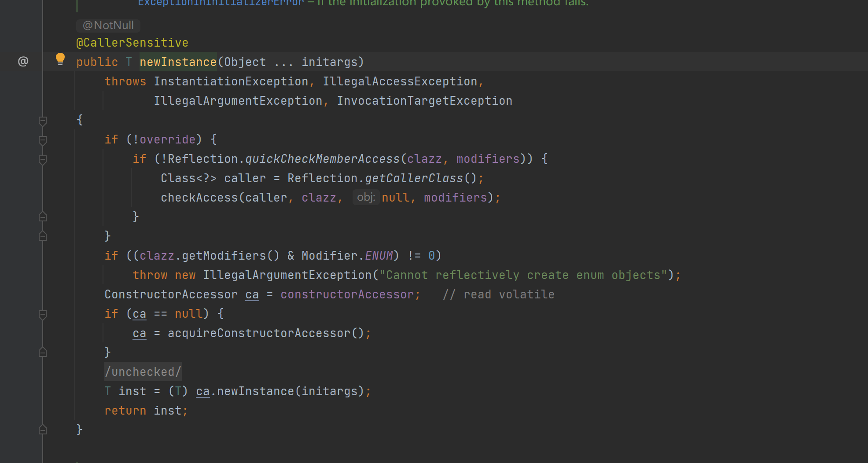Click the @NotNull inferred annotation hint

108,26
